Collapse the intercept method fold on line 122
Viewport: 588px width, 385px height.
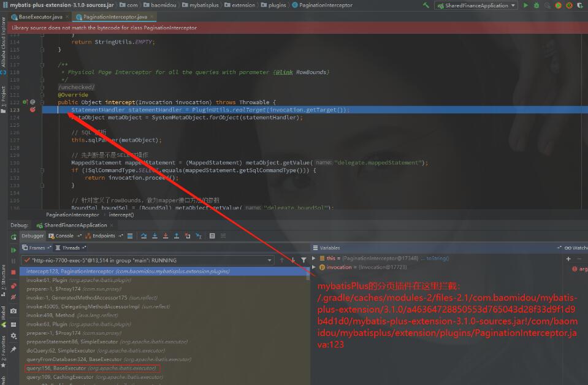42,102
